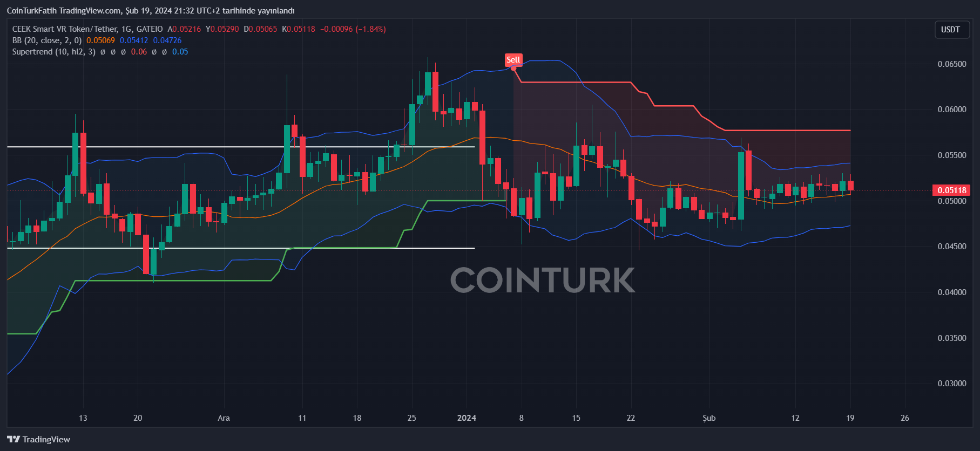
Task: Click the USDT currency button
Action: tap(951, 30)
